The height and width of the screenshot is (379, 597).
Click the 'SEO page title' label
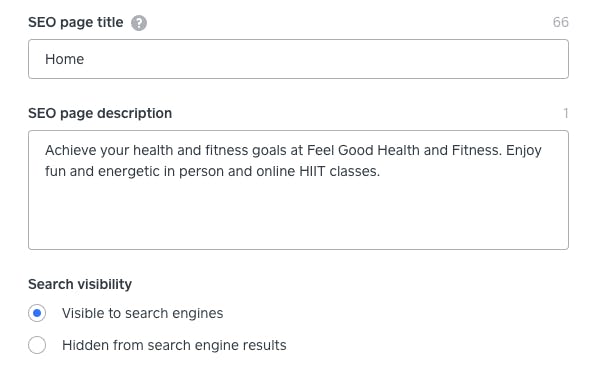click(75, 22)
